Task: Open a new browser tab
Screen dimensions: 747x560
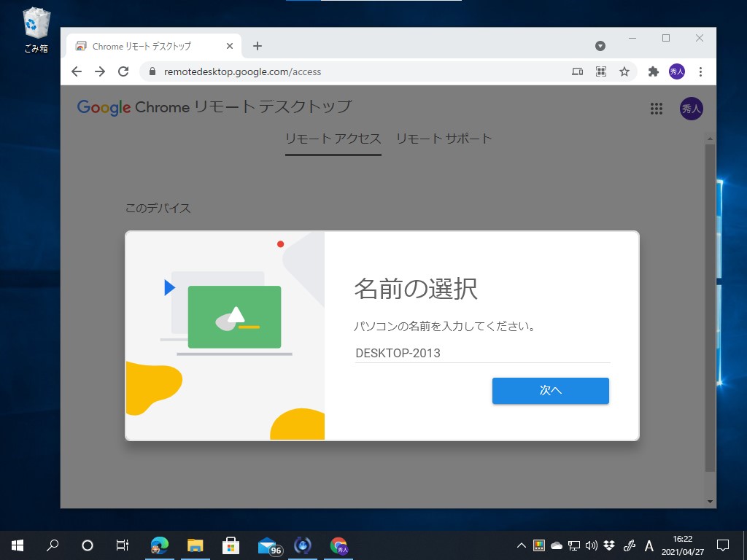Action: (x=257, y=45)
